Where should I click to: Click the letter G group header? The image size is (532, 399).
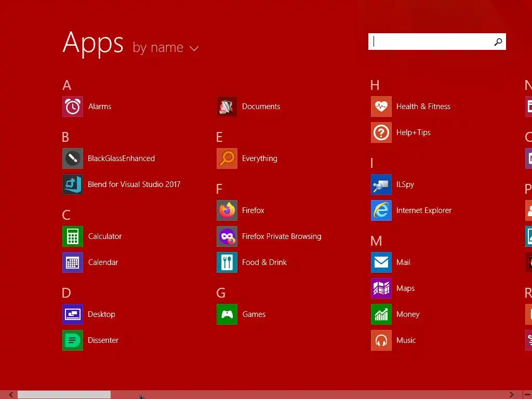pyautogui.click(x=221, y=293)
